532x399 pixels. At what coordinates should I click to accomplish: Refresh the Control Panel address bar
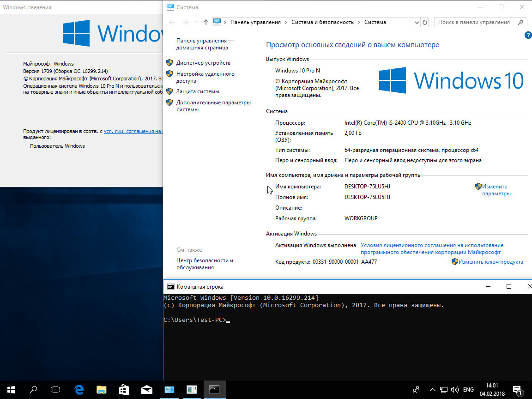click(x=425, y=22)
